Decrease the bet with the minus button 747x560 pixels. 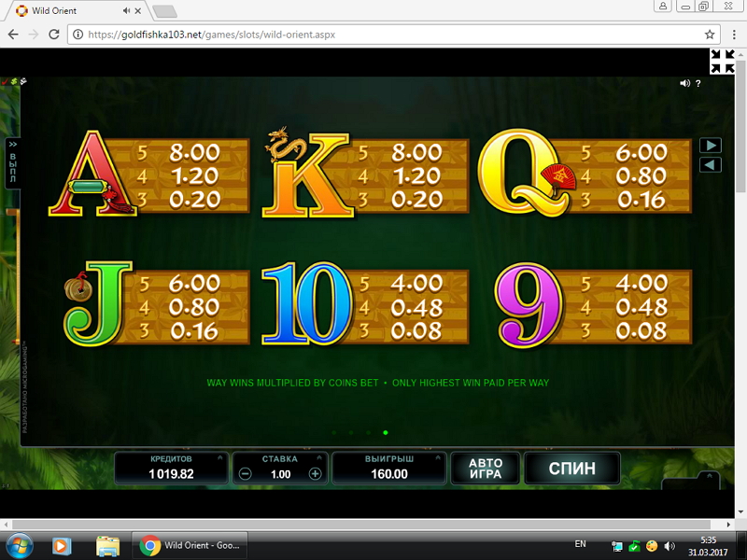246,474
